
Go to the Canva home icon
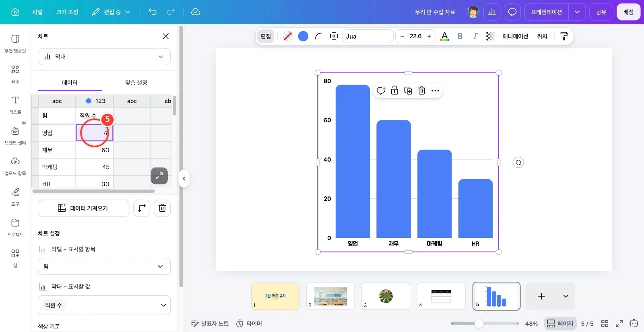coord(15,12)
